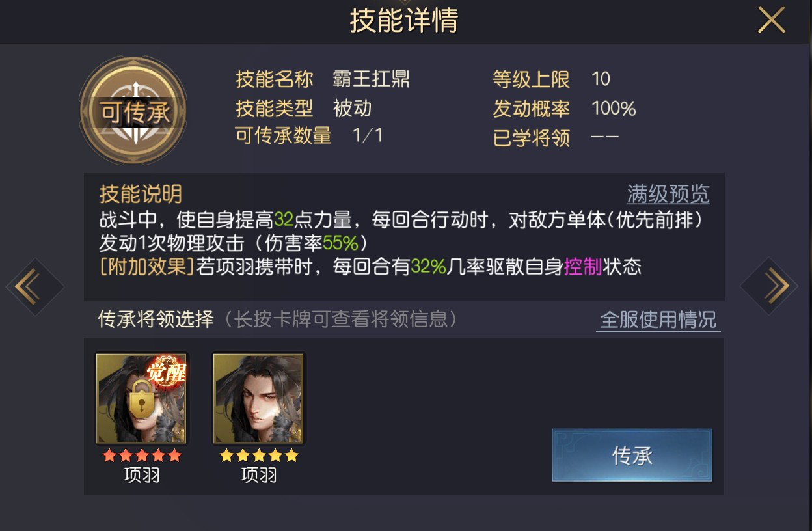Select the locked awakened 项羽 card
The width and height of the screenshot is (812, 531).
[142, 398]
